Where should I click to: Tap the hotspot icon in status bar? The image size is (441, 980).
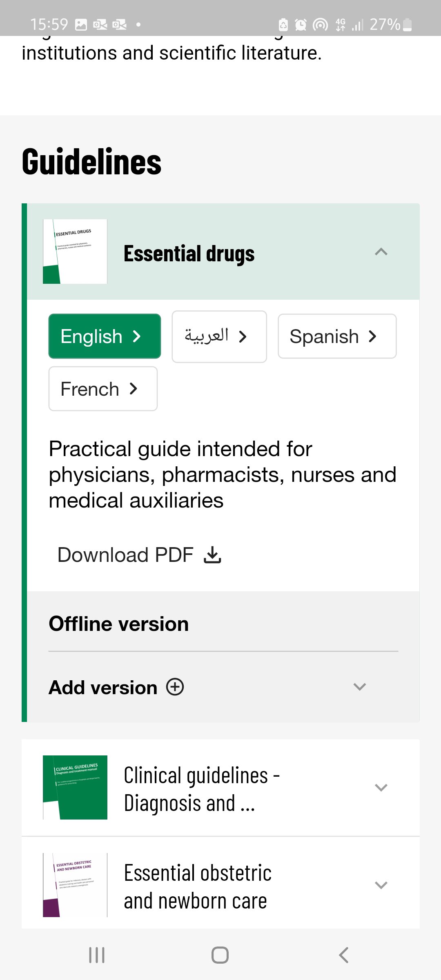pos(320,25)
